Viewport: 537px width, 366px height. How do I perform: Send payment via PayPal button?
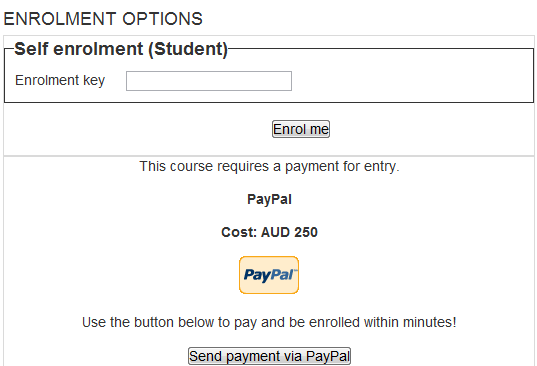269,356
